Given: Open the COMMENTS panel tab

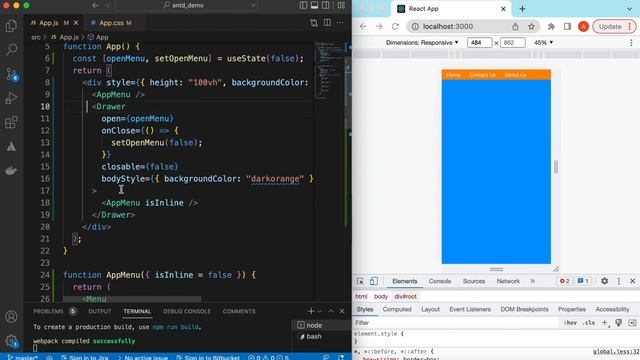Looking at the screenshot, I should tap(239, 311).
